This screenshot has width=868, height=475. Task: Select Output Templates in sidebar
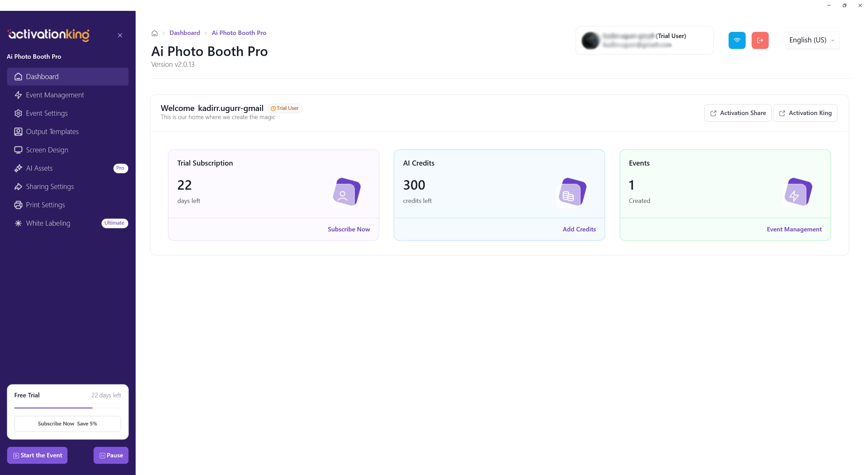[x=52, y=132]
